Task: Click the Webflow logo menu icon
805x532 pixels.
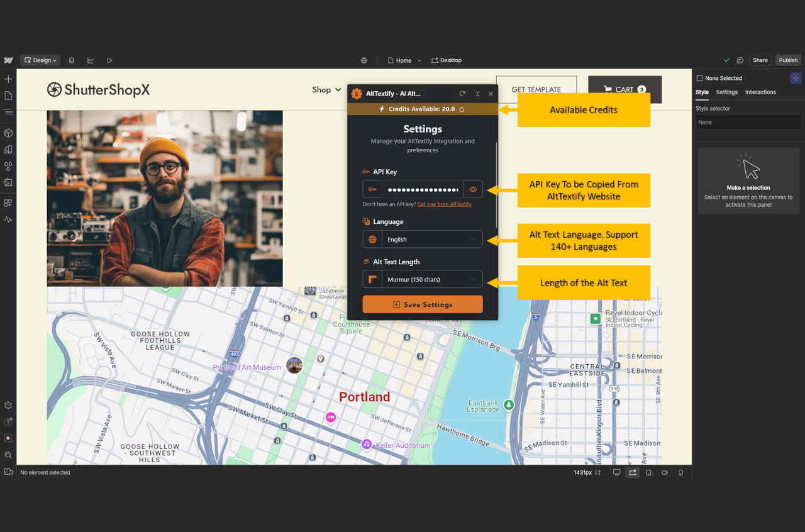Action: coord(8,60)
